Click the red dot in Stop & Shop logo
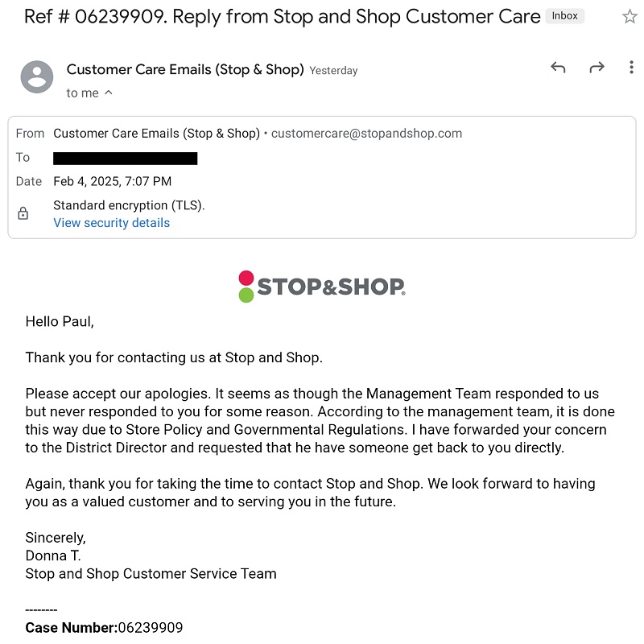 246,278
